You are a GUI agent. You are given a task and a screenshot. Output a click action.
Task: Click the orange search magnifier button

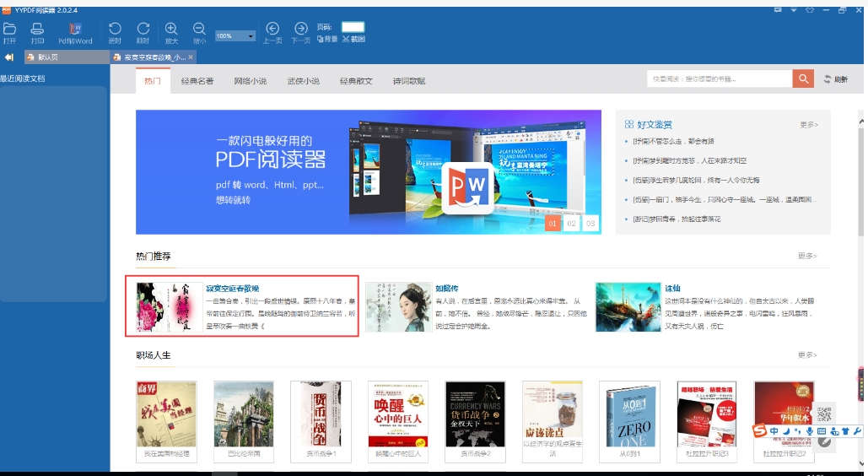pyautogui.click(x=803, y=78)
